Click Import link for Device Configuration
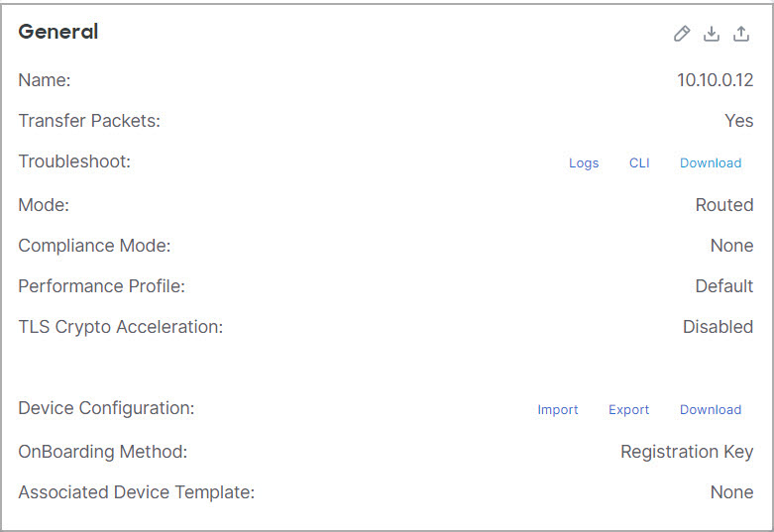Screen dimensions: 774x532 pos(558,410)
